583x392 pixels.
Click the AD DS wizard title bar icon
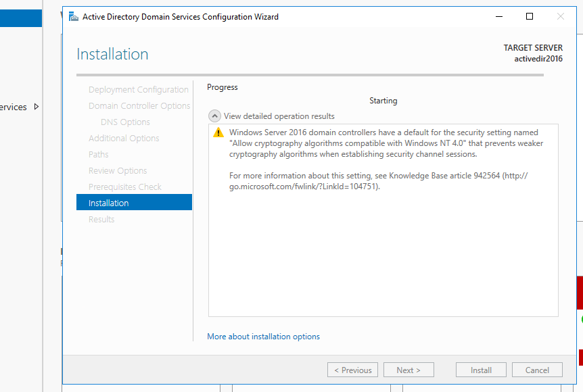pos(73,17)
